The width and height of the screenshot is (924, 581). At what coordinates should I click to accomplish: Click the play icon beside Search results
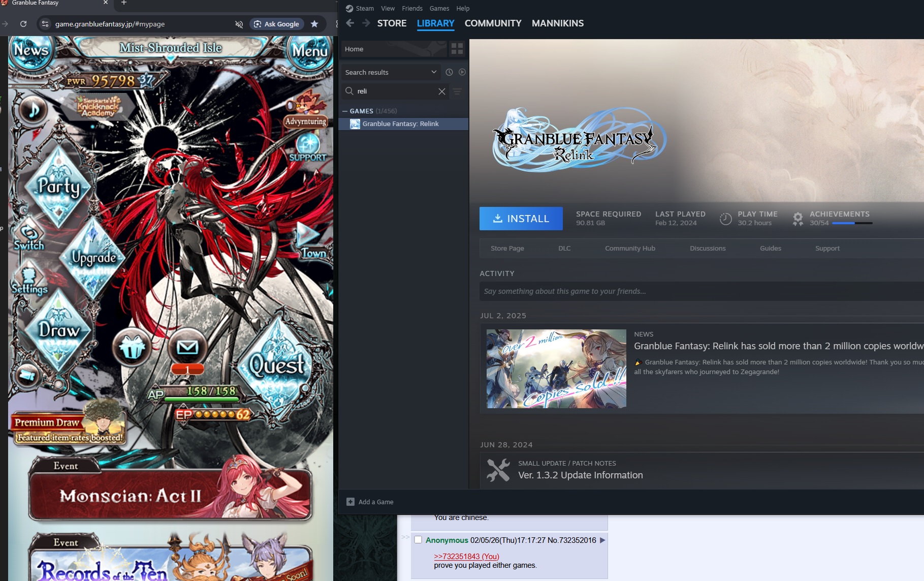[462, 72]
